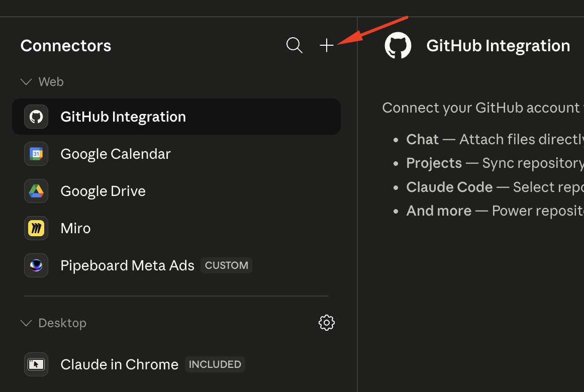584x392 pixels.
Task: Select the Miro connector
Action: pyautogui.click(x=176, y=228)
